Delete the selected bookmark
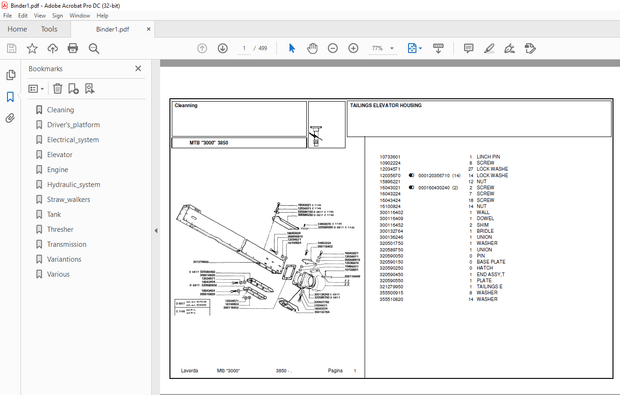Screen dimensions: 620x395 click(x=57, y=89)
